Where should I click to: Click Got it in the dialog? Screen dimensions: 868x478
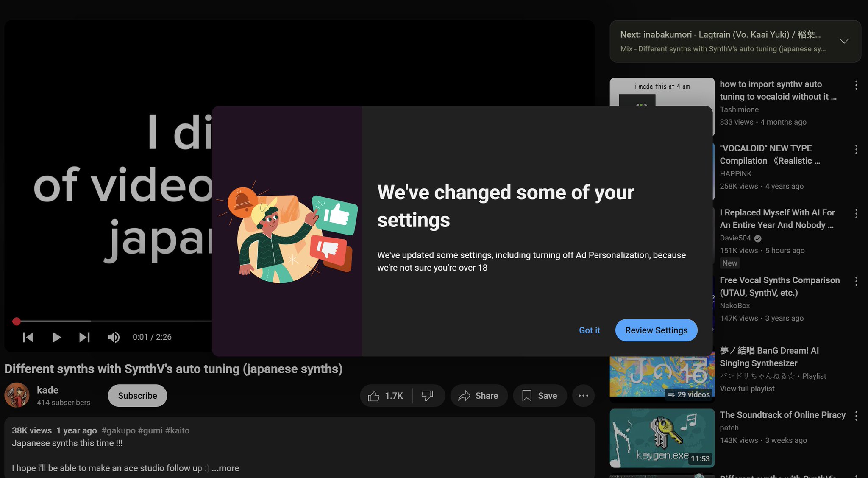pos(589,330)
